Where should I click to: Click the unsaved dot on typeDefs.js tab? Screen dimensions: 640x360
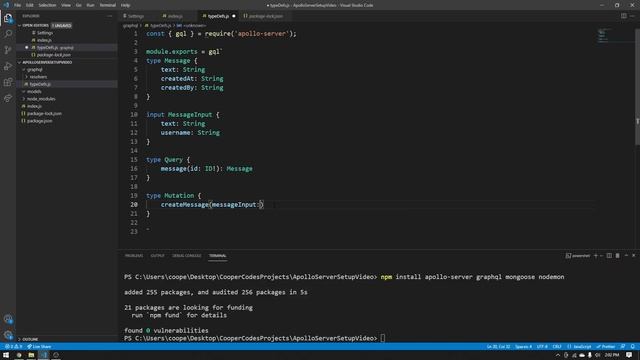pos(234,16)
